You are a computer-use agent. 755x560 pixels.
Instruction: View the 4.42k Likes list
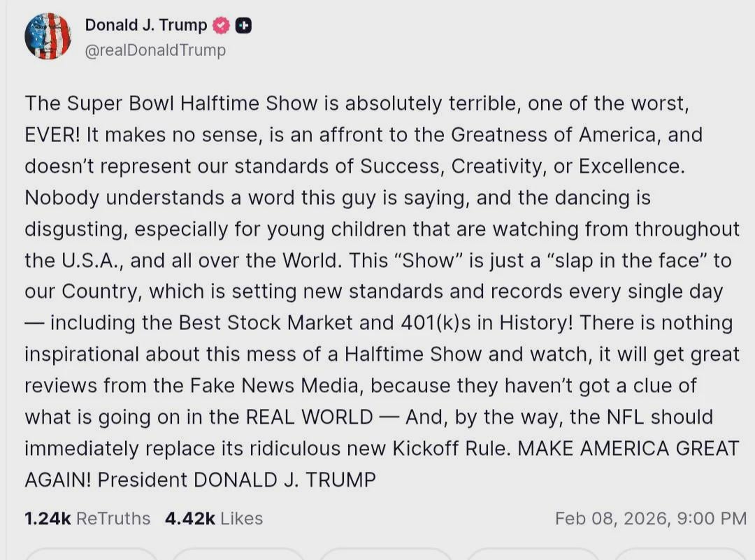tap(214, 518)
